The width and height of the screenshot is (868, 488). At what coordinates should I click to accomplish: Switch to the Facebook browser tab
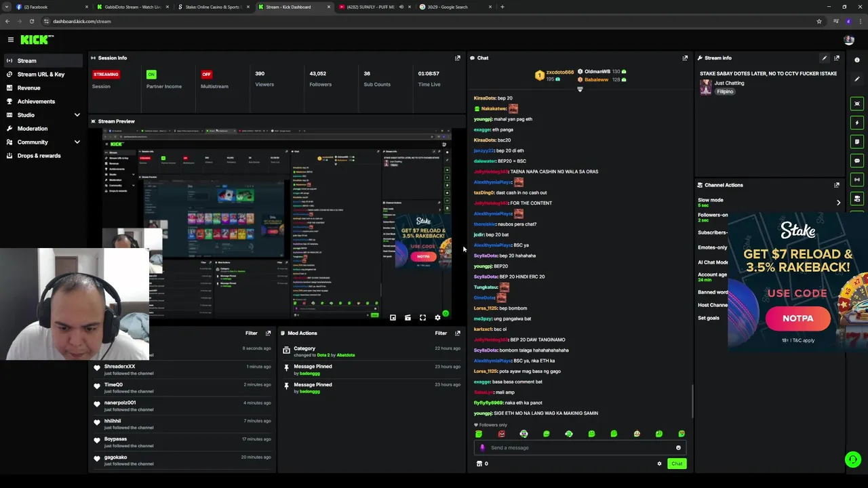click(x=52, y=7)
